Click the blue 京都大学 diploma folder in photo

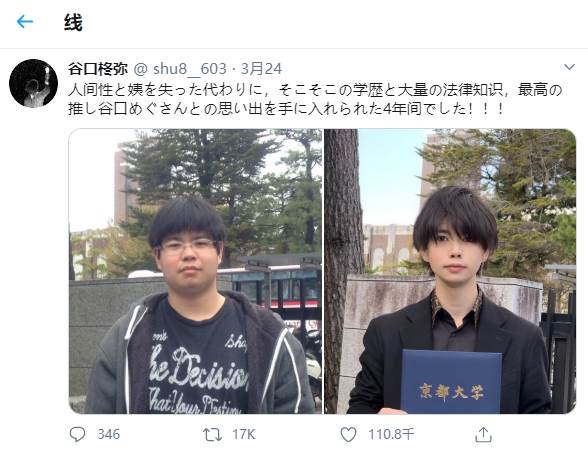point(451,381)
